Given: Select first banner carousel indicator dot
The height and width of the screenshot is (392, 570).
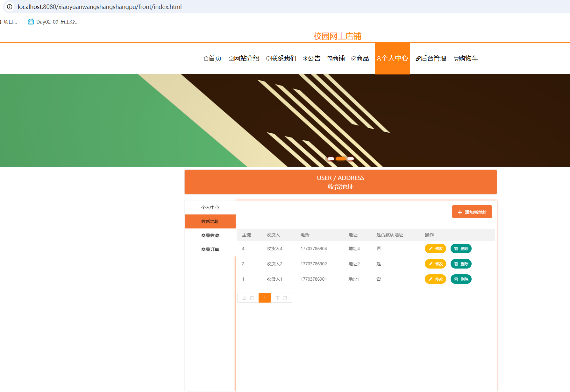Looking at the screenshot, I should 331,159.
